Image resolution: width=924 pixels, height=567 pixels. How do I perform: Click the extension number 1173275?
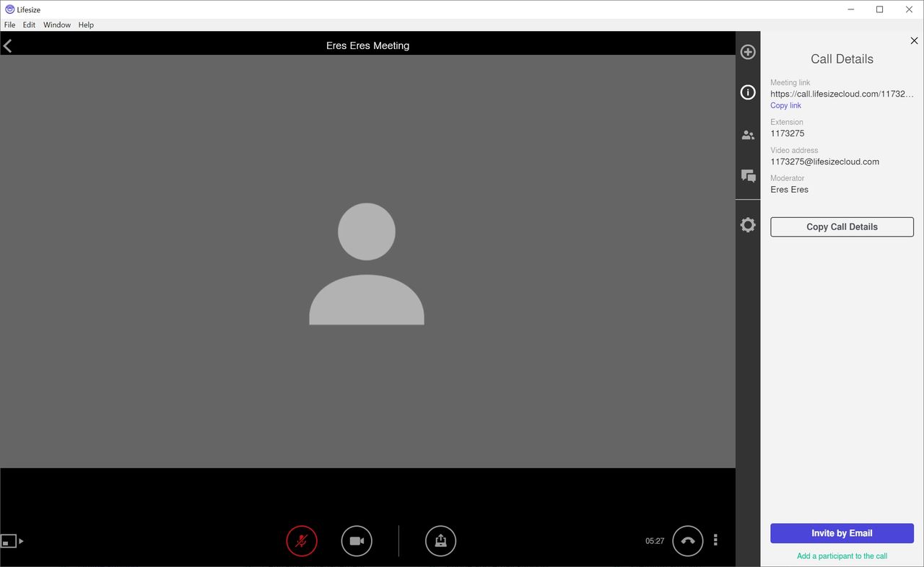click(787, 133)
